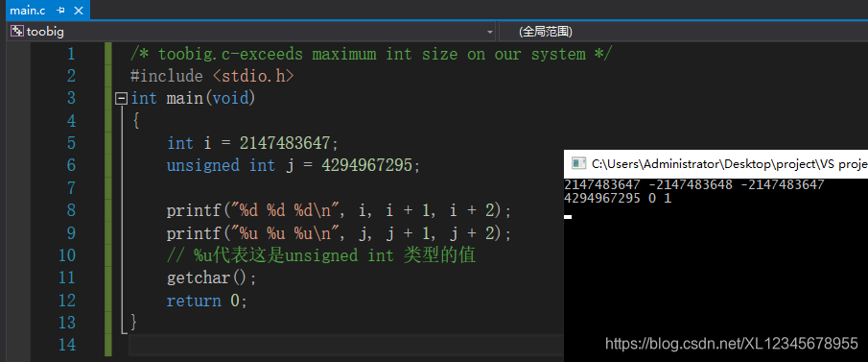
Task: Click line number 5 in the gutter
Action: (70, 143)
